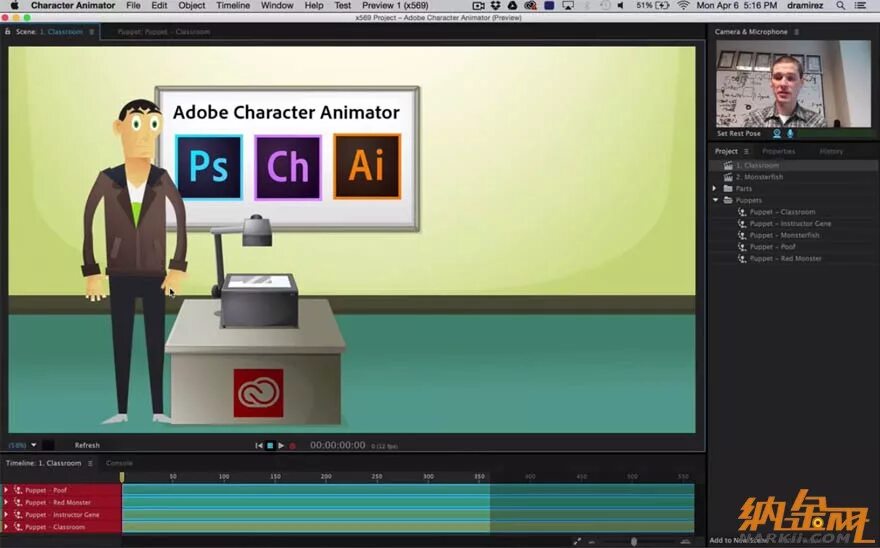
Task: Open the Notification Center icon
Action: [860, 6]
